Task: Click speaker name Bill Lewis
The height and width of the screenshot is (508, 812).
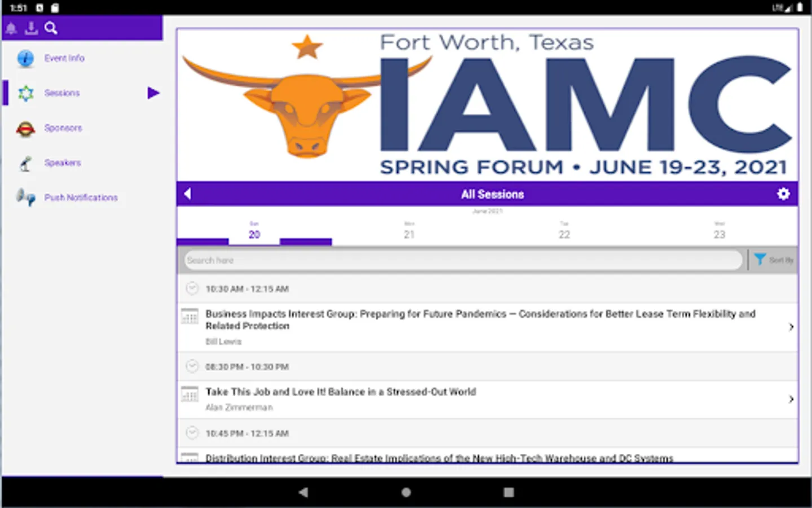Action: click(223, 341)
